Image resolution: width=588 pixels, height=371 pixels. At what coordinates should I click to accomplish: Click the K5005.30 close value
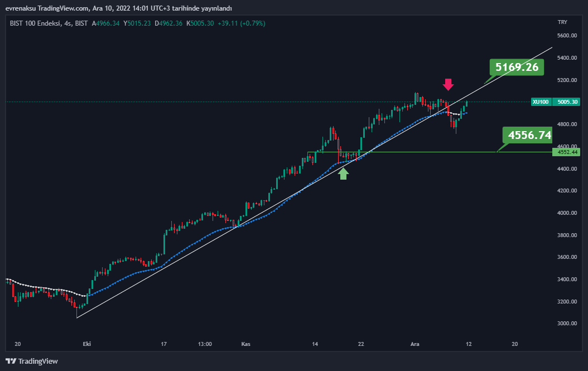[x=200, y=23]
